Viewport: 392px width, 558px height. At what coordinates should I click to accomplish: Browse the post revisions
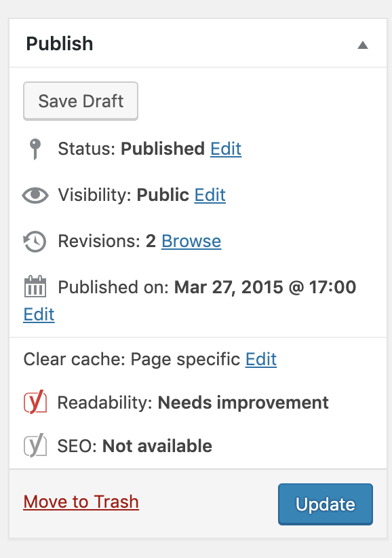[191, 241]
